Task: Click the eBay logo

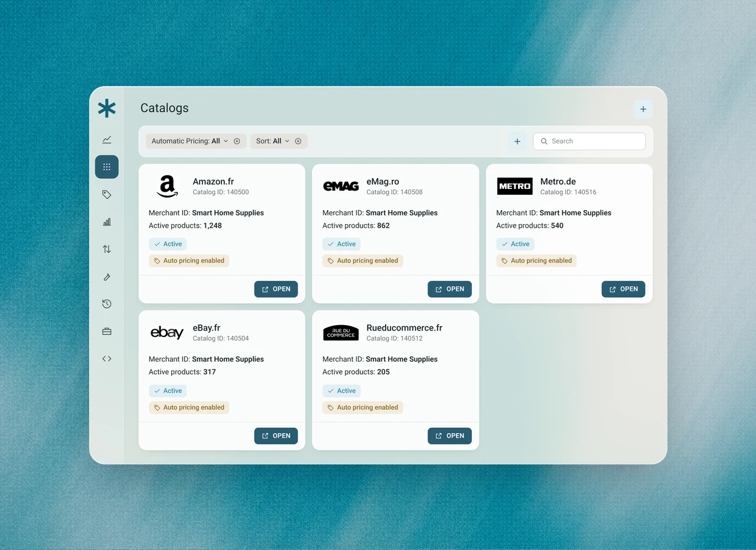Action: click(167, 333)
